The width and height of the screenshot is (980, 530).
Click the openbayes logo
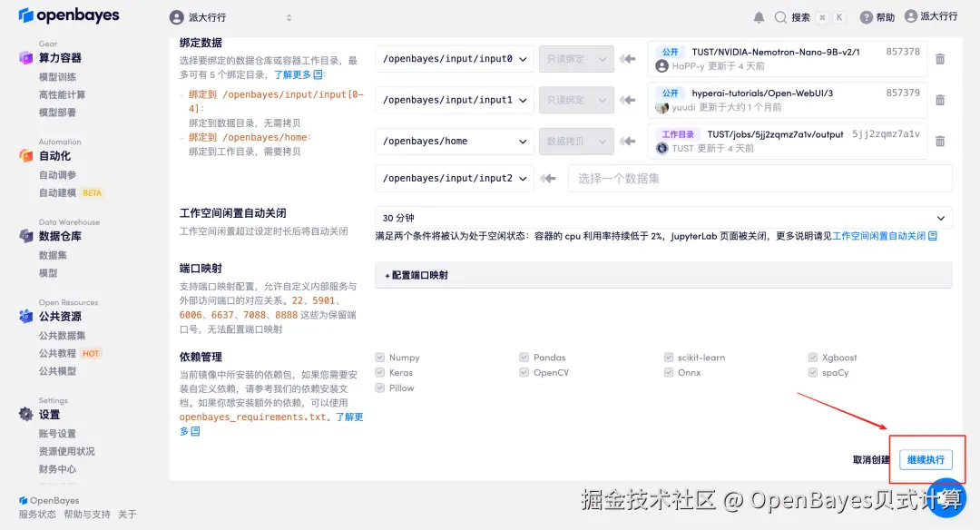click(x=69, y=15)
